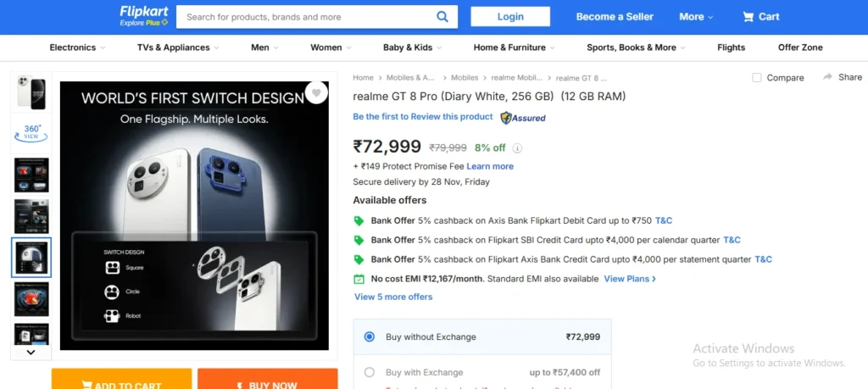Click the discount info icon
The width and height of the screenshot is (868, 389).
point(517,147)
